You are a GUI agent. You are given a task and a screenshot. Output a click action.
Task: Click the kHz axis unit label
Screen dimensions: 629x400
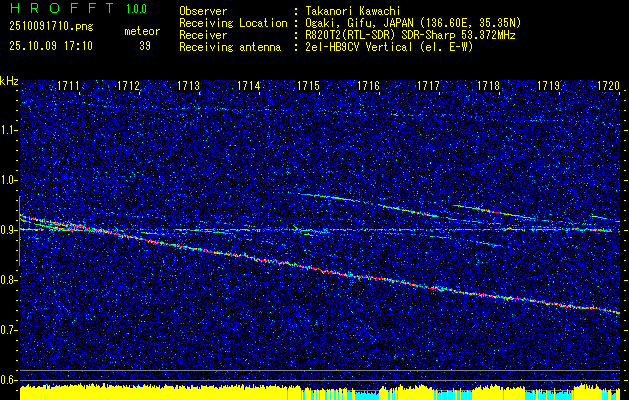9,81
